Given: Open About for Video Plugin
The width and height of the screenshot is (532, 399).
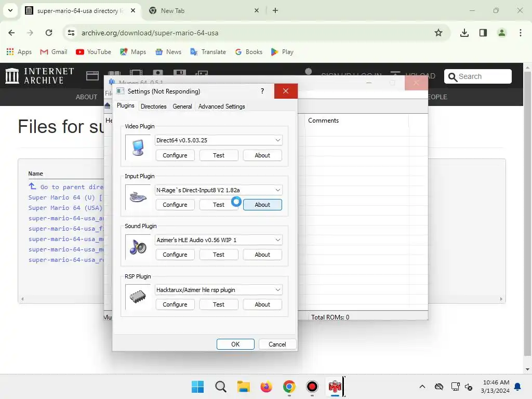Looking at the screenshot, I should click(x=262, y=155).
